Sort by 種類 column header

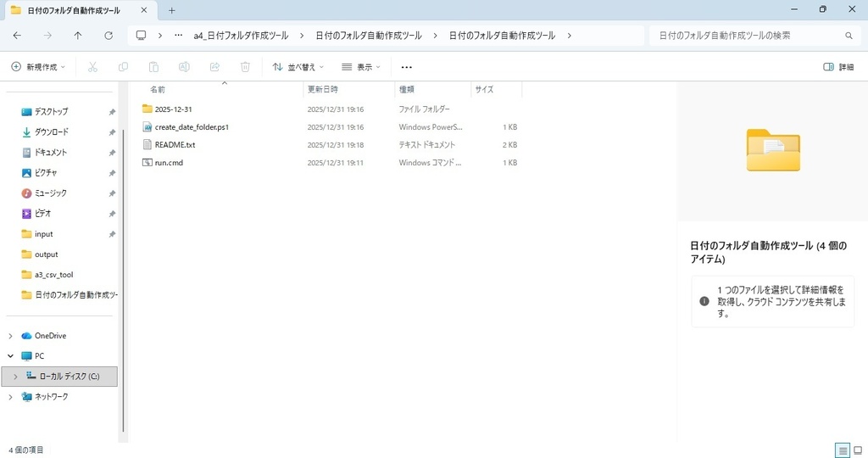407,89
